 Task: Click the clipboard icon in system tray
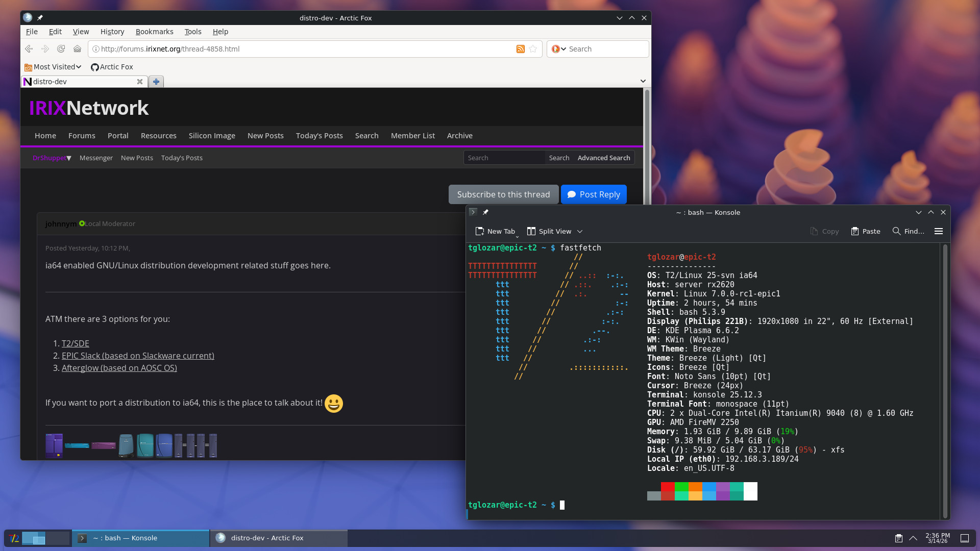[x=898, y=538]
